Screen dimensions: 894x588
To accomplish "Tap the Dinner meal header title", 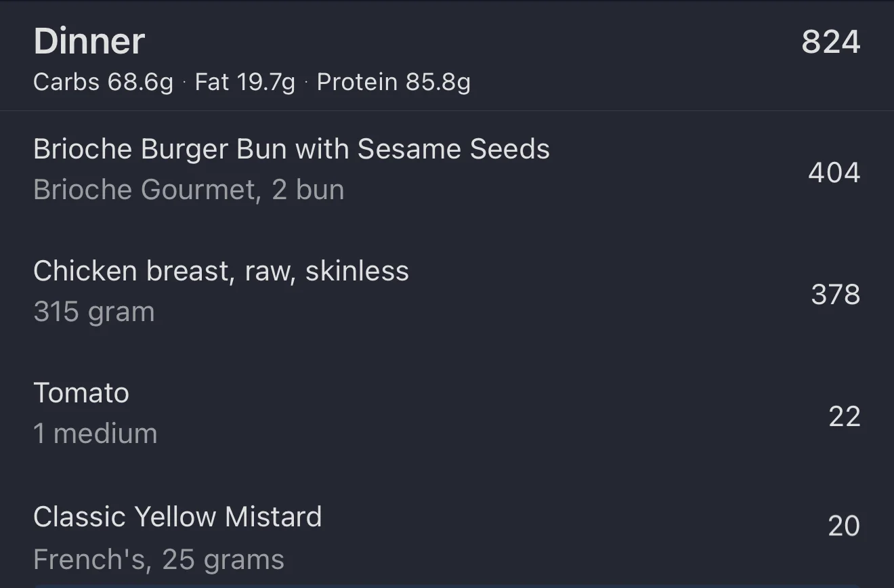I will click(89, 41).
